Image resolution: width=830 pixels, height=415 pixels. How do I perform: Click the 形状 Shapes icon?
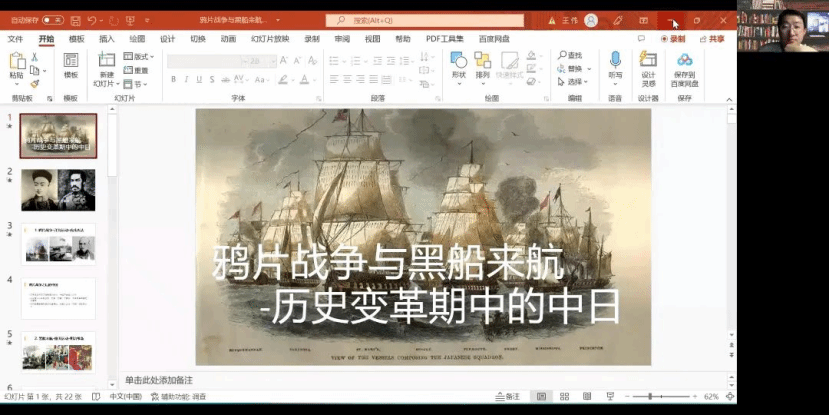click(458, 60)
